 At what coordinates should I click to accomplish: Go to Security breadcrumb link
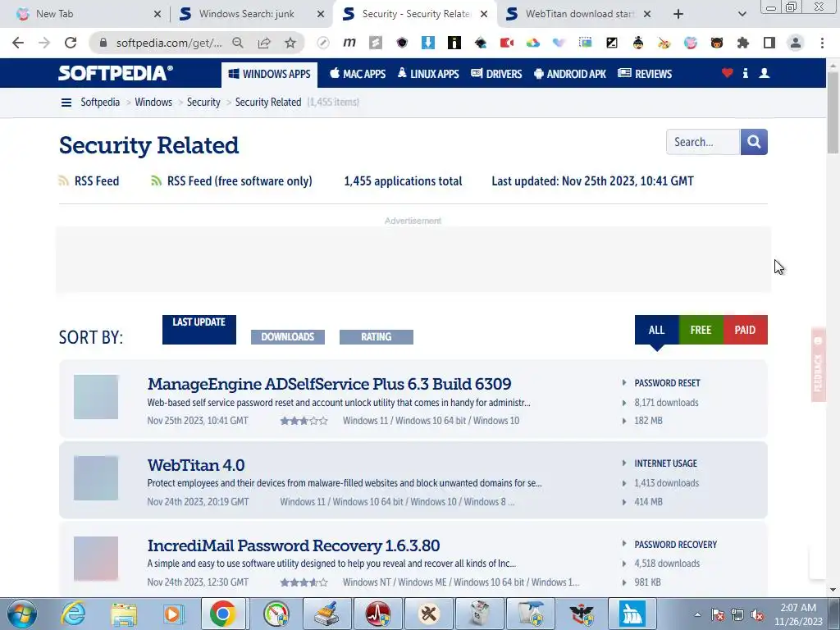(x=203, y=103)
